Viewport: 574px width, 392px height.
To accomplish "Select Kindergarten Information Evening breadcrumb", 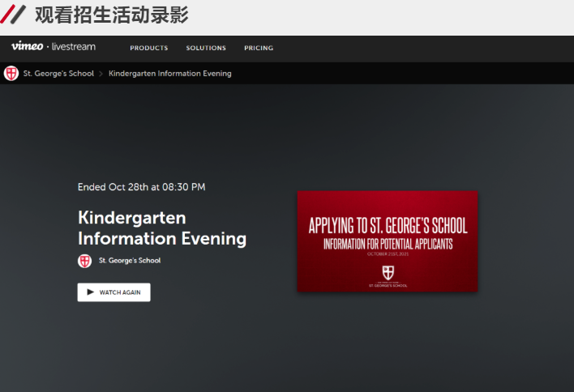I will pyautogui.click(x=170, y=74).
